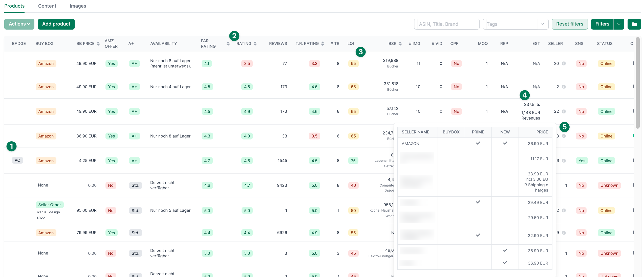This screenshot has height=277, width=644.
Task: Click the folder icon button
Action: click(x=634, y=24)
